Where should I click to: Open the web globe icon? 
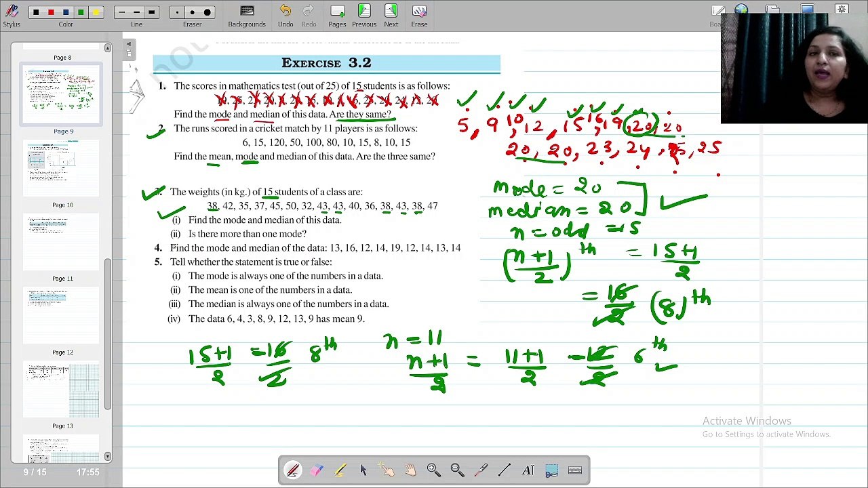[741, 9]
